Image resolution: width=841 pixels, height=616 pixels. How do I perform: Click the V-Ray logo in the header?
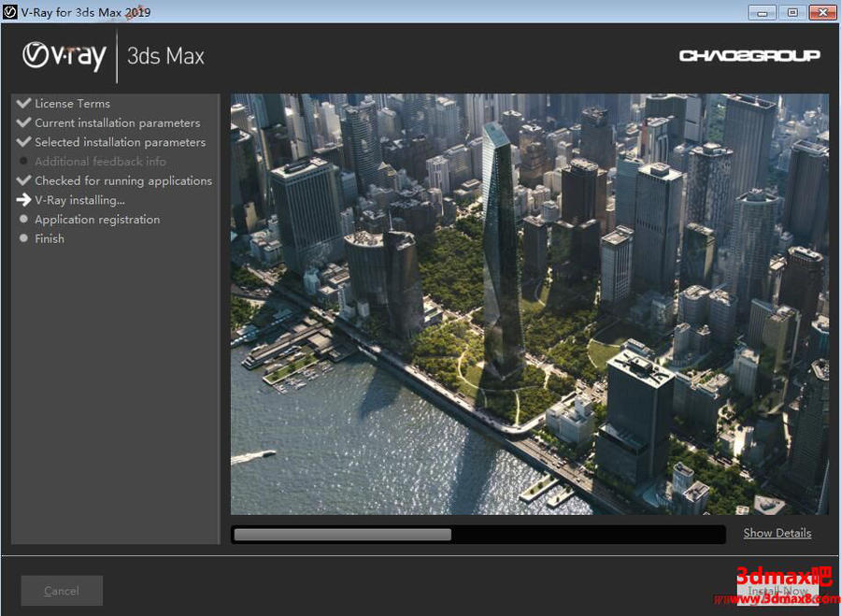pyautogui.click(x=63, y=56)
